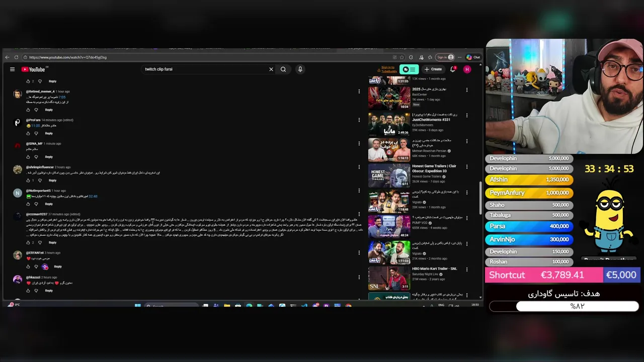This screenshot has height=362, width=644.
Task: Open options menu for @ProFars comment
Action: [359, 120]
